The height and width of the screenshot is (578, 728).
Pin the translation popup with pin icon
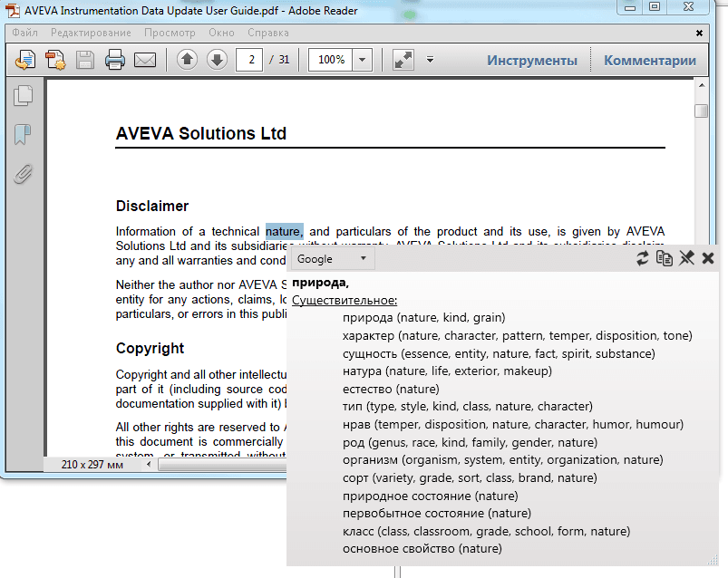pyautogui.click(x=686, y=258)
